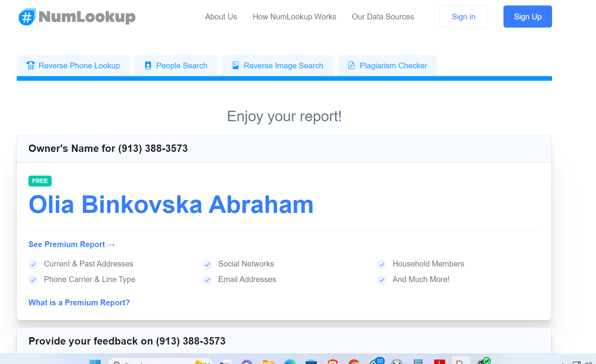Open File Explorer from the taskbar
Viewport: 596px width, 364px height.
click(x=268, y=362)
